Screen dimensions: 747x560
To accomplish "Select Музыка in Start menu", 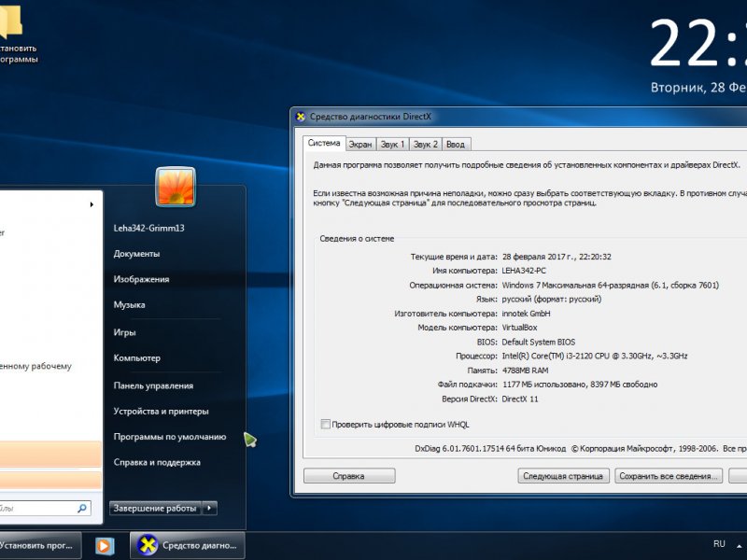I will pyautogui.click(x=129, y=305).
